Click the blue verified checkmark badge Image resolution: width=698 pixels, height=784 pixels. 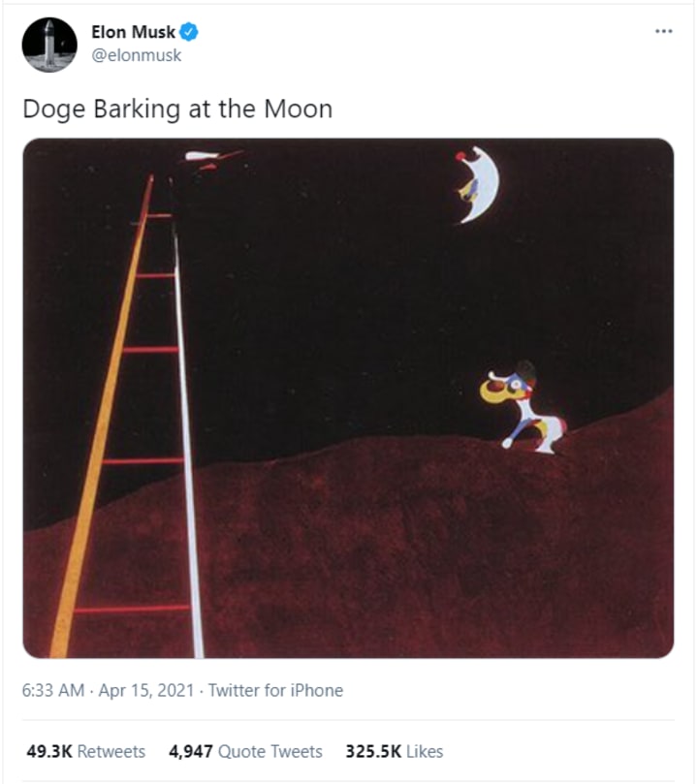(189, 32)
